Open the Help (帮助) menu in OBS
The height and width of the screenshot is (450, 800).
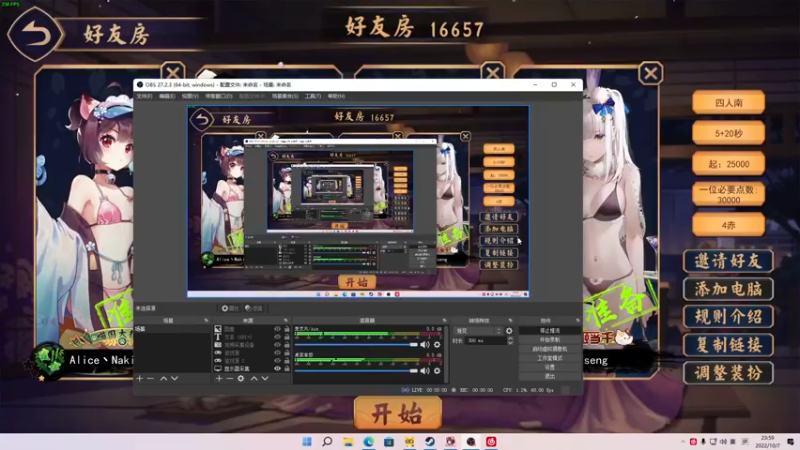tap(336, 96)
